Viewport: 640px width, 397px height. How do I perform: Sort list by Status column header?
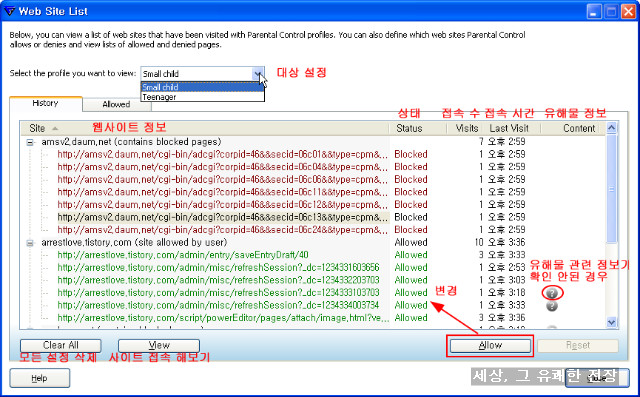coord(409,128)
